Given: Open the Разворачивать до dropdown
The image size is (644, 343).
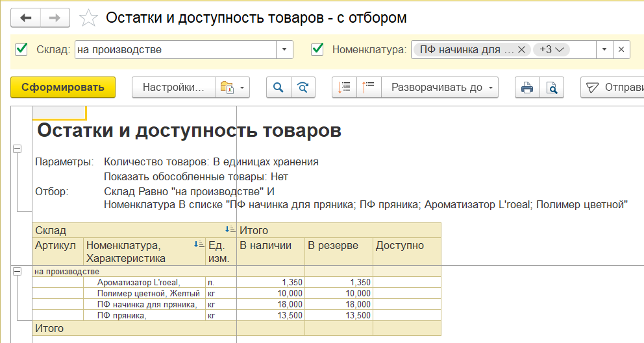Looking at the screenshot, I should (491, 88).
